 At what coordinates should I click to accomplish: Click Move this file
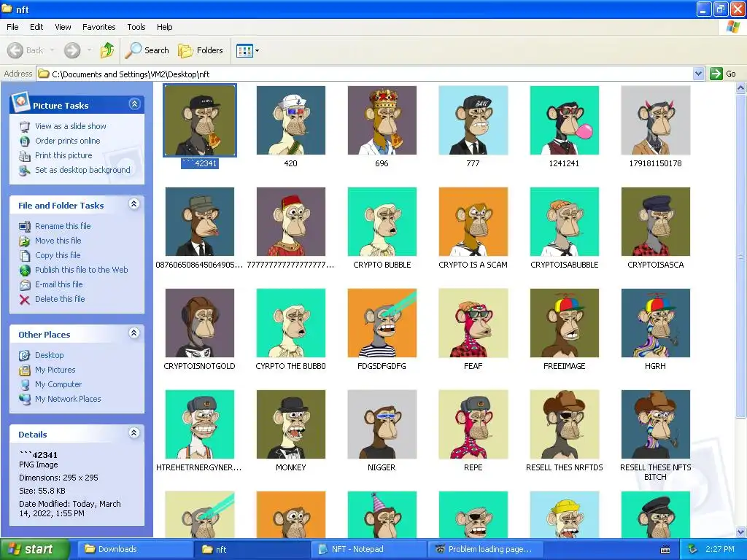pyautogui.click(x=58, y=241)
